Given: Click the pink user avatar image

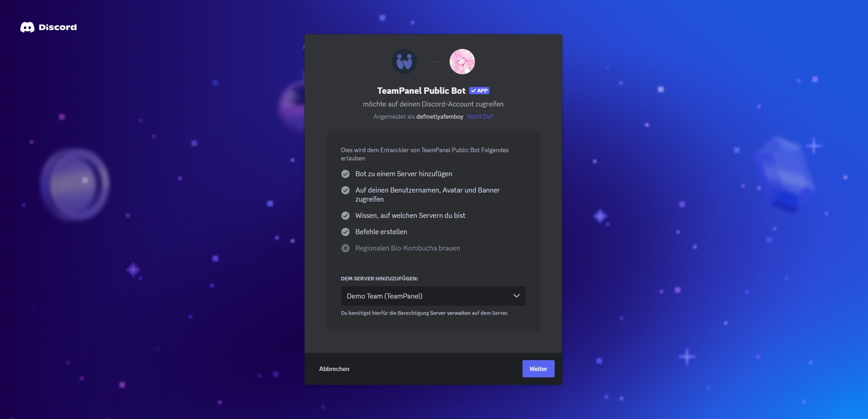Looking at the screenshot, I should point(462,62).
